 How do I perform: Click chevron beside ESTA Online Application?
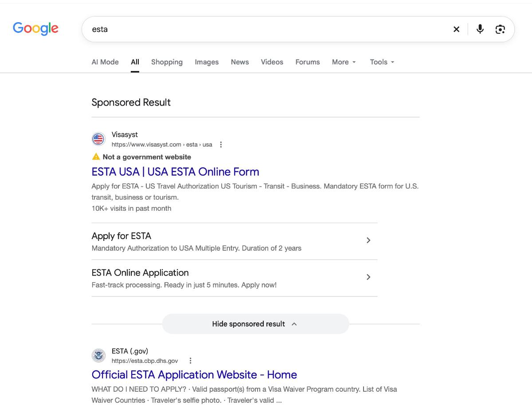368,277
